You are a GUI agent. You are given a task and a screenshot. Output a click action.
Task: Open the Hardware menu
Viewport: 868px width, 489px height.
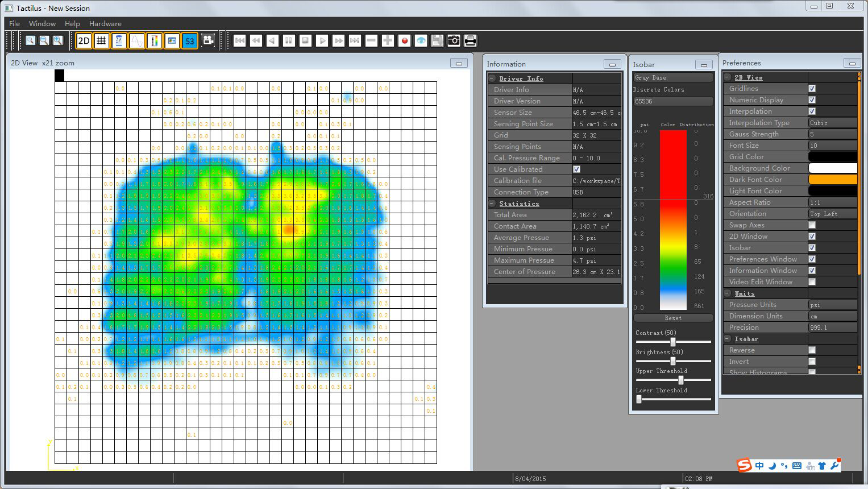click(105, 24)
